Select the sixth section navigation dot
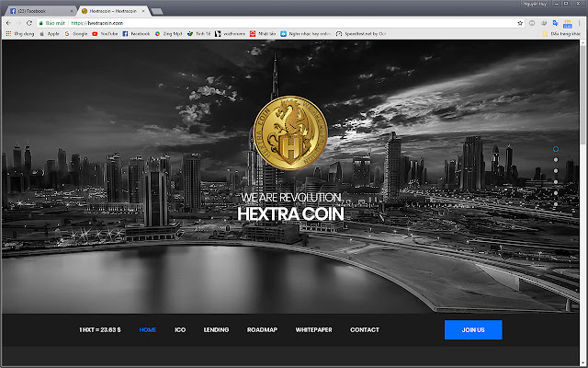Screen dimensions: 588x368 coord(556,204)
